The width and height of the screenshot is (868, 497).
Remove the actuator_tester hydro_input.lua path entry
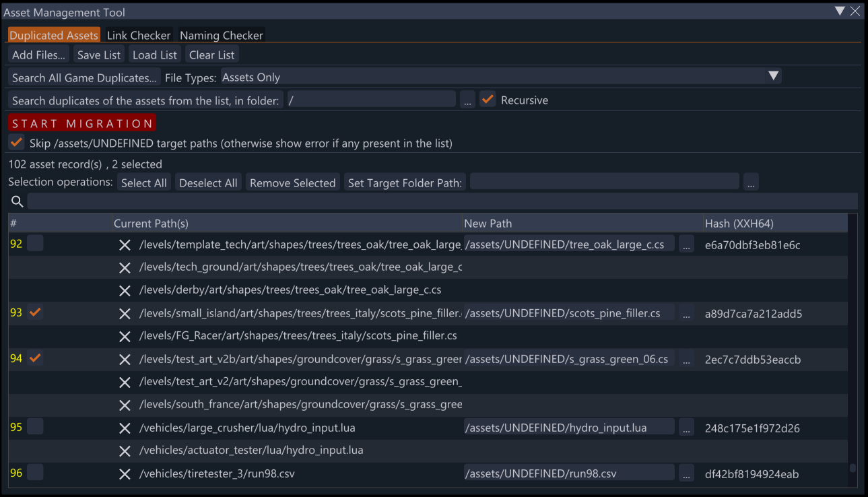pyautogui.click(x=125, y=451)
